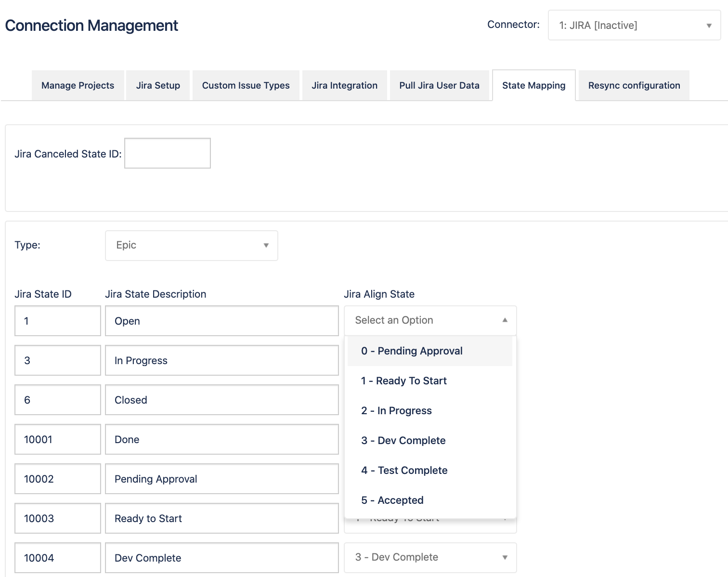Open the dropdown for Dev Complete row 10004
Image resolution: width=728 pixels, height=577 pixels.
[x=430, y=558]
